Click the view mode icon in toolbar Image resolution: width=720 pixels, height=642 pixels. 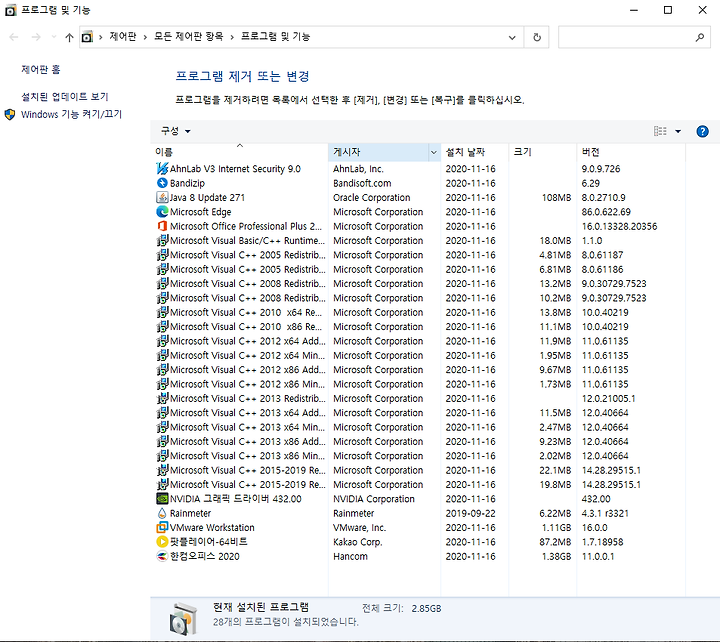click(660, 131)
